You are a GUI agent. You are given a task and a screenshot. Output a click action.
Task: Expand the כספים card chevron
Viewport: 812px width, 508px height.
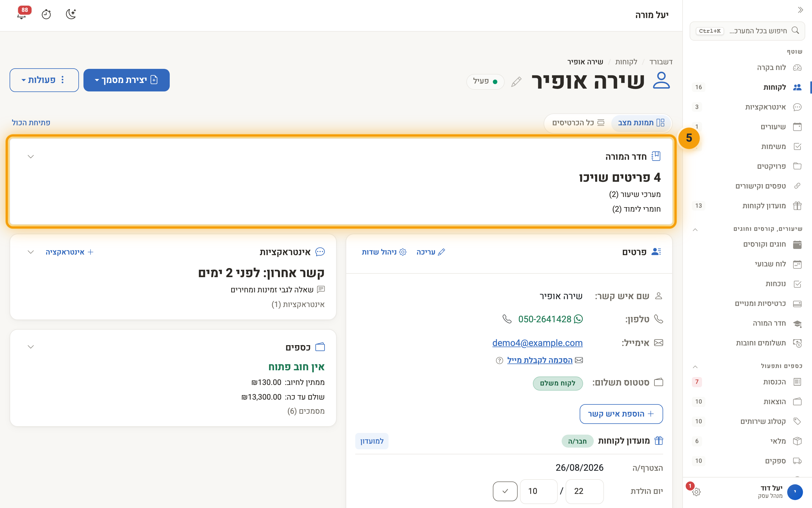pos(30,347)
